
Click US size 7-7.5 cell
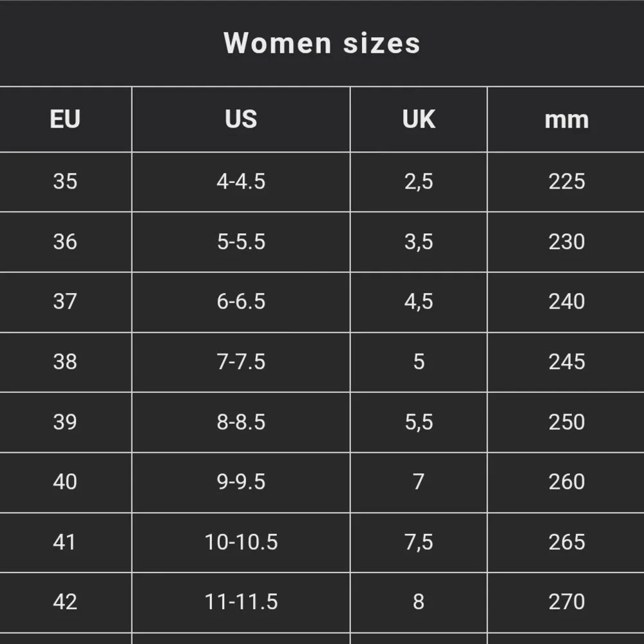click(x=241, y=362)
